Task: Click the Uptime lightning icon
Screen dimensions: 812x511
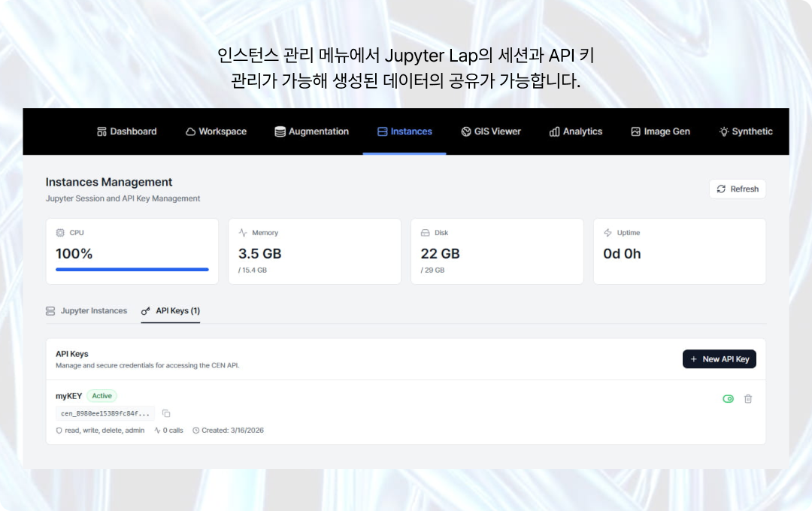Action: (607, 233)
